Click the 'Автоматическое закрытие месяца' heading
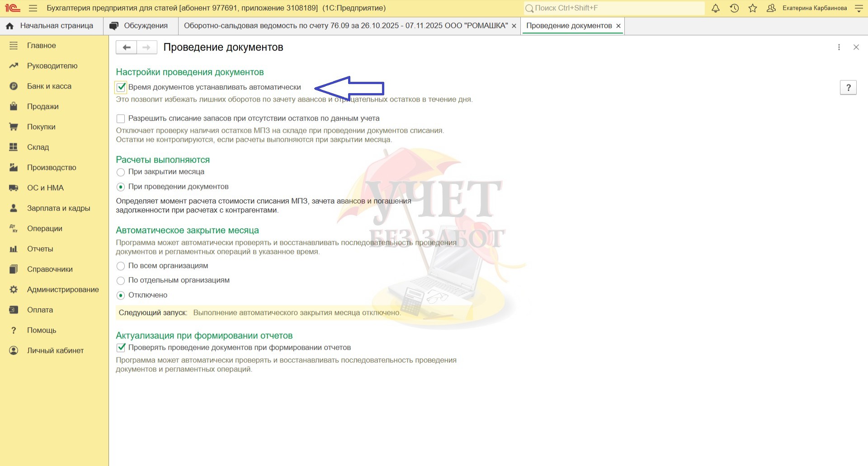 [187, 231]
